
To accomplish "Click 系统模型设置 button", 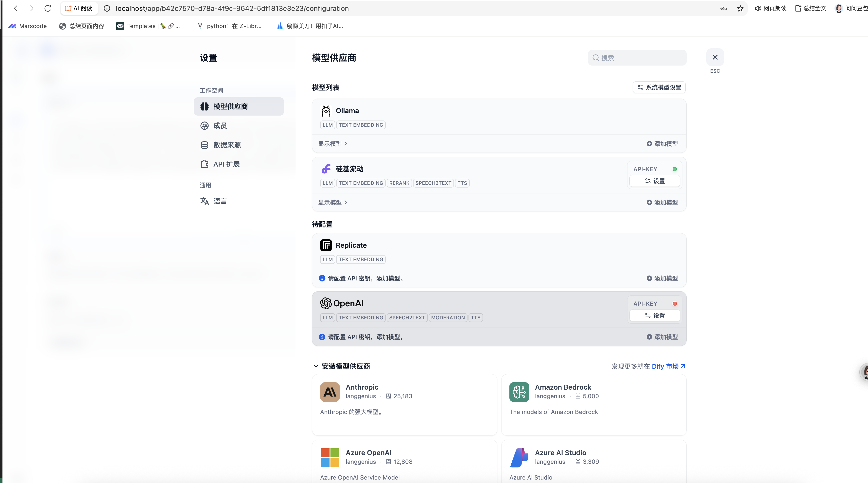I will pyautogui.click(x=659, y=87).
